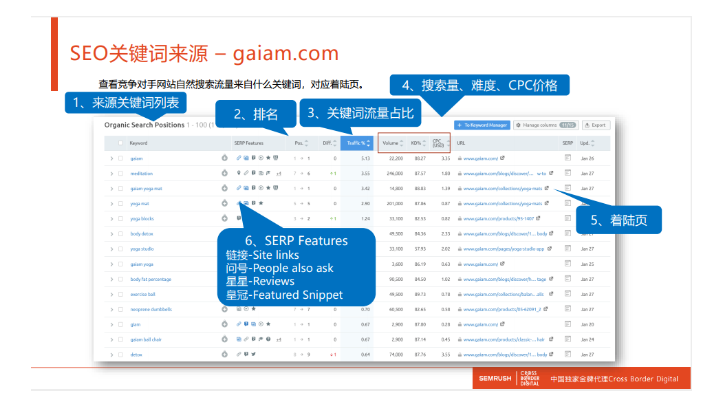
Task: Click add-keyword circle icon for glam row
Action: 225,324
